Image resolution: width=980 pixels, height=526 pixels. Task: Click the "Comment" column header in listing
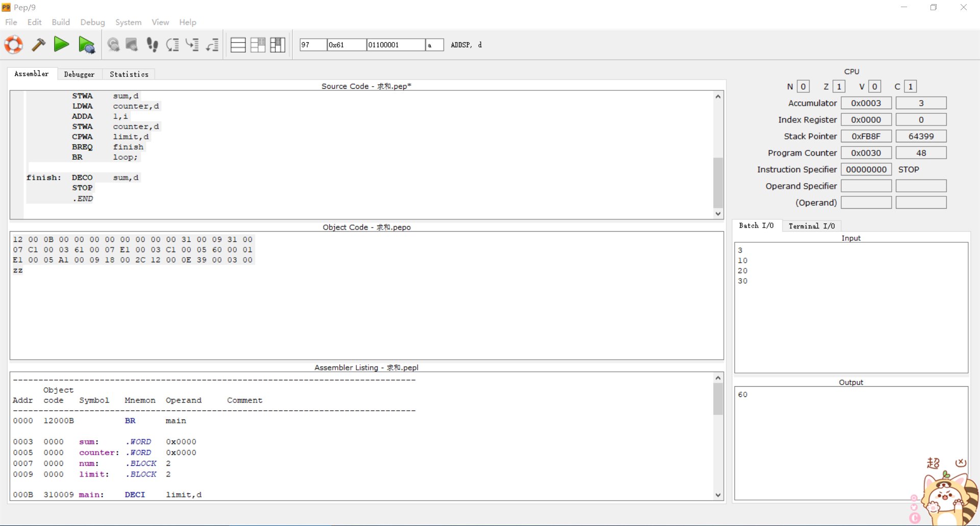[x=244, y=400]
